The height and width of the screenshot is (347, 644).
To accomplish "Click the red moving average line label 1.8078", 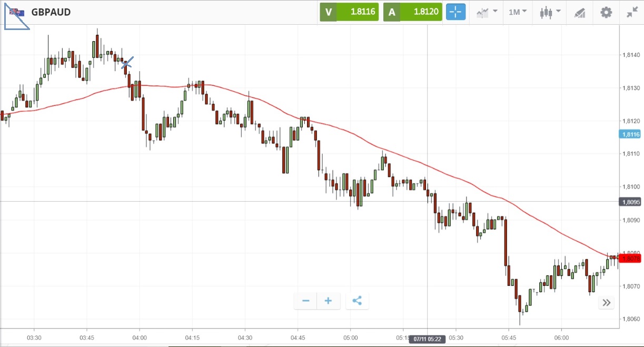I will tap(631, 258).
